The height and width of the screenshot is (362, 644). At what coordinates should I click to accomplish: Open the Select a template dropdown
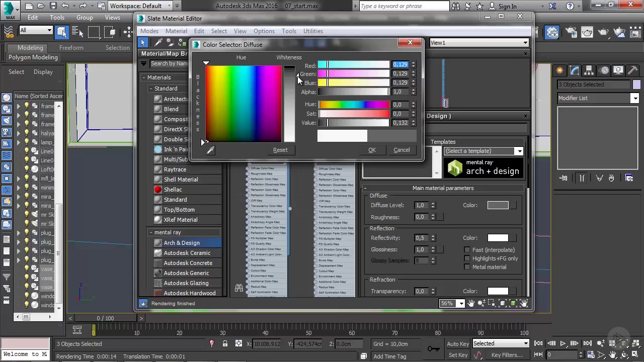[x=484, y=151]
